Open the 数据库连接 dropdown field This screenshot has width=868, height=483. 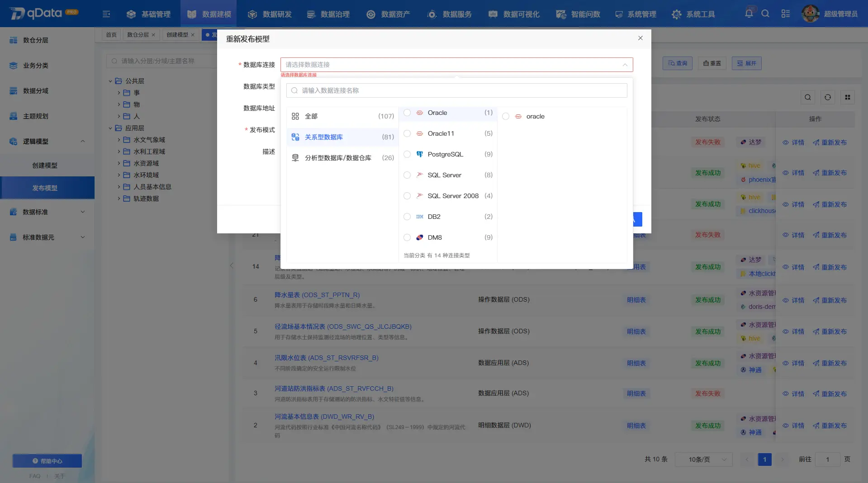(x=456, y=65)
